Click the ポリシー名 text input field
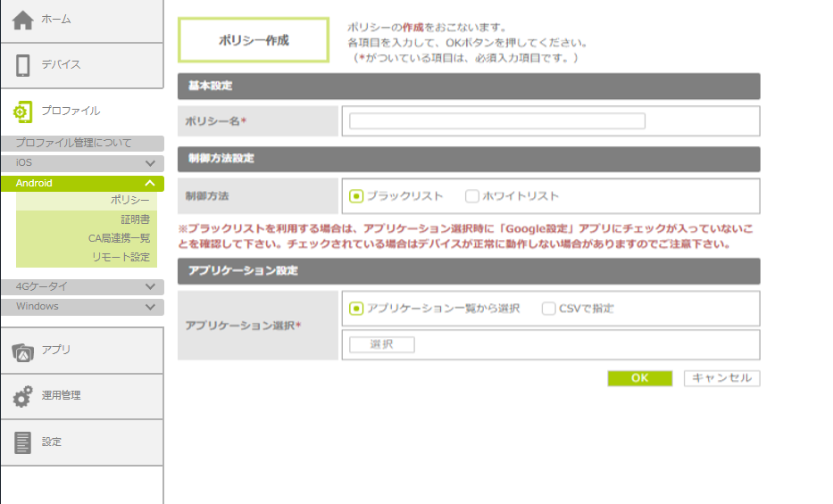The height and width of the screenshot is (504, 833). pyautogui.click(x=496, y=121)
